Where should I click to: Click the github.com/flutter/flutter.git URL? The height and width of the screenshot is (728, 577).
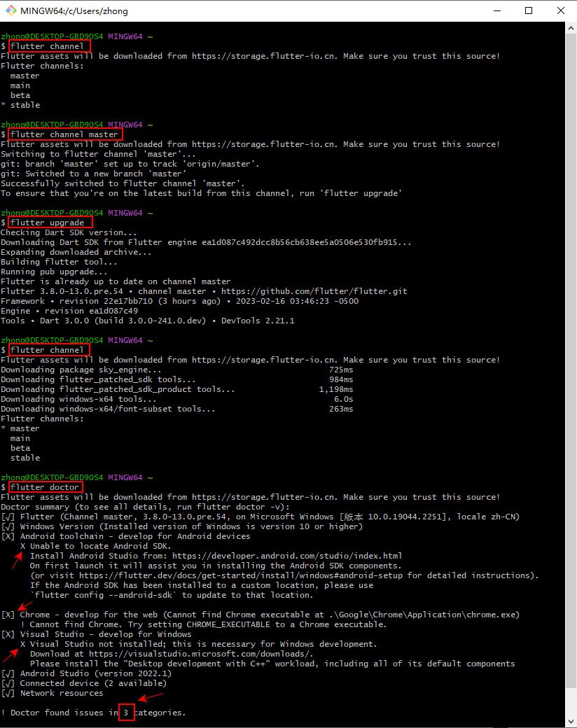tap(314, 291)
